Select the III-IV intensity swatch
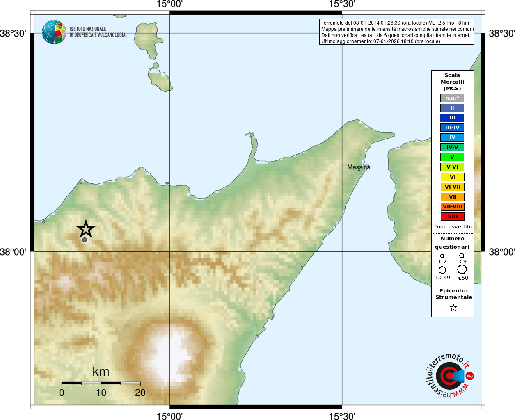This screenshot has height=420, width=515. (x=452, y=128)
